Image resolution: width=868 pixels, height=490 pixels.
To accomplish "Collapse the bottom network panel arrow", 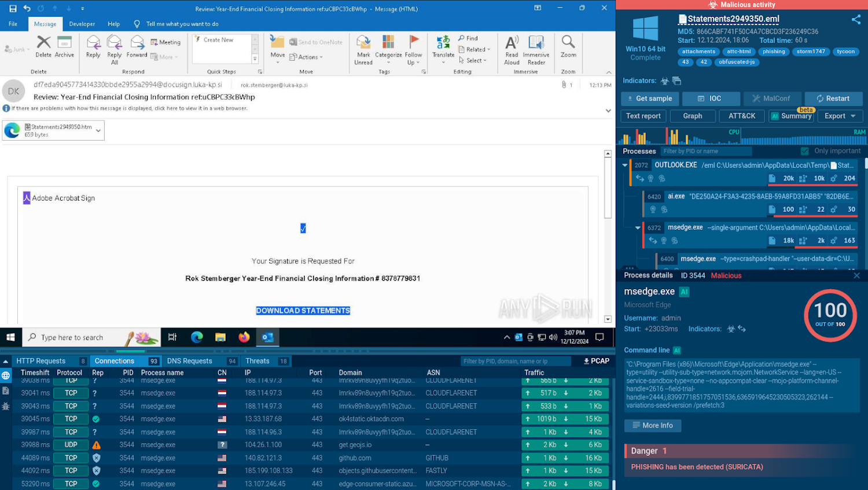I will (x=6, y=361).
